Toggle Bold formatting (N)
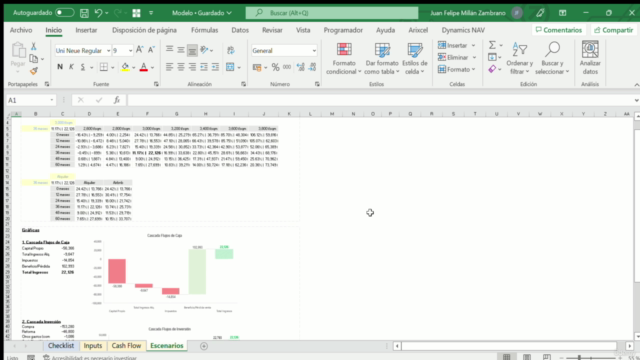 [x=60, y=67]
